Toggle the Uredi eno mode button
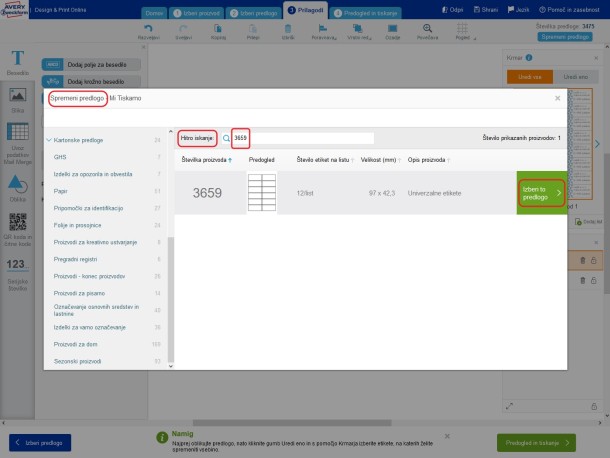The width and height of the screenshot is (610, 458). [576, 77]
